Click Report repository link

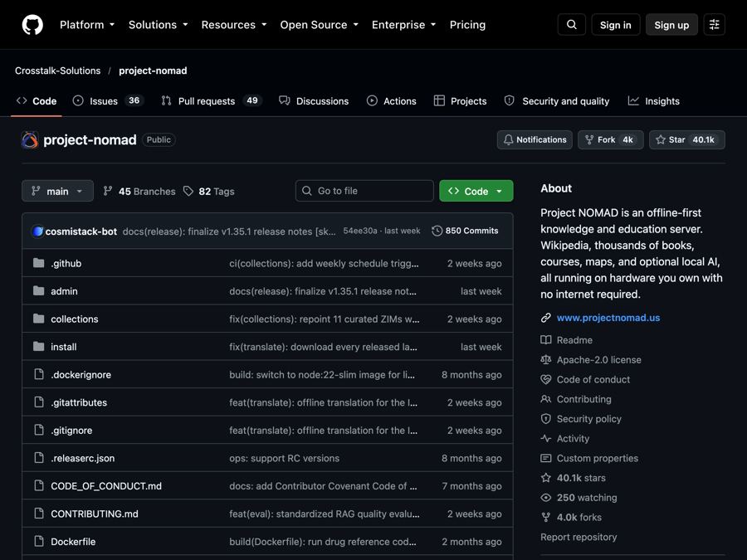tap(579, 537)
